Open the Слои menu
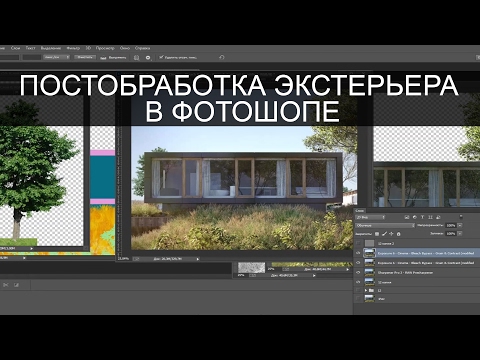Screen dimensions: 480x360 (x=15, y=48)
